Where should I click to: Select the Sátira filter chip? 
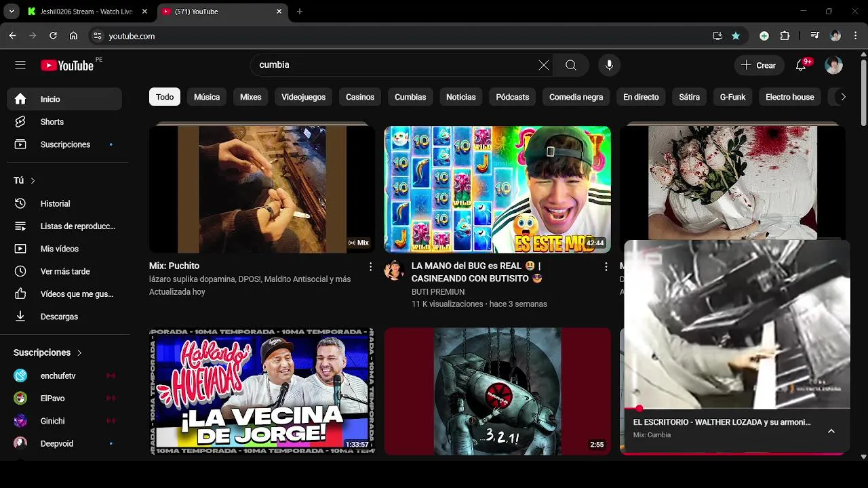click(689, 97)
